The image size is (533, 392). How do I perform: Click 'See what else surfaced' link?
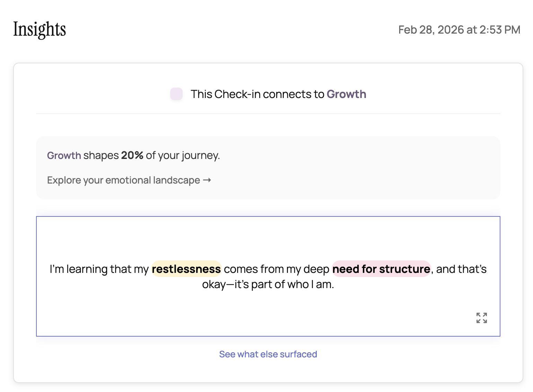coord(268,354)
